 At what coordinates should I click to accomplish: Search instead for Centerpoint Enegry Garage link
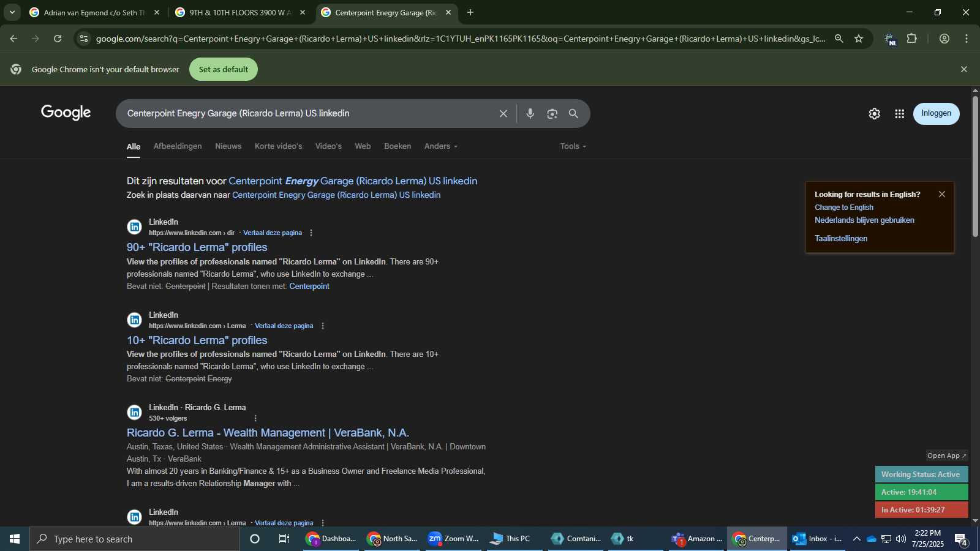tap(336, 195)
